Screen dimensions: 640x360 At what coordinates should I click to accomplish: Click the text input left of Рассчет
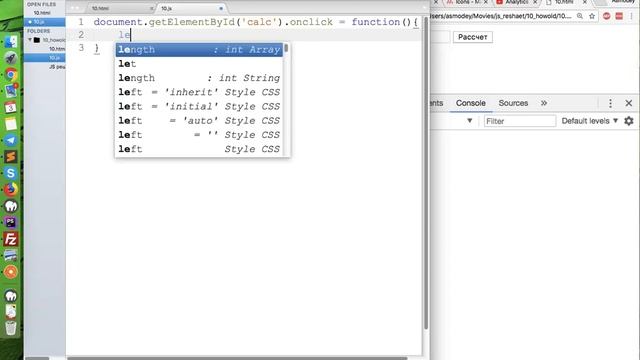coord(440,37)
